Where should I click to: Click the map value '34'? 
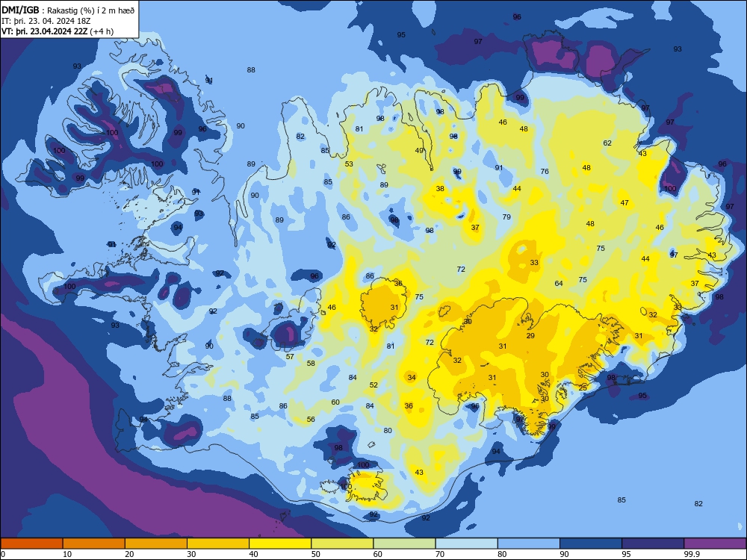tap(412, 377)
